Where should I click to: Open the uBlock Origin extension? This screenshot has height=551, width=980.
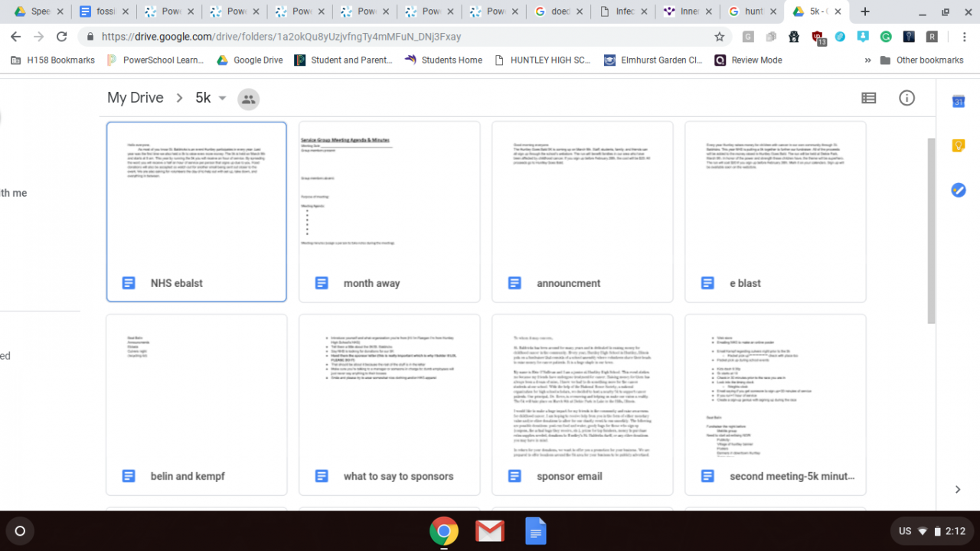(818, 37)
